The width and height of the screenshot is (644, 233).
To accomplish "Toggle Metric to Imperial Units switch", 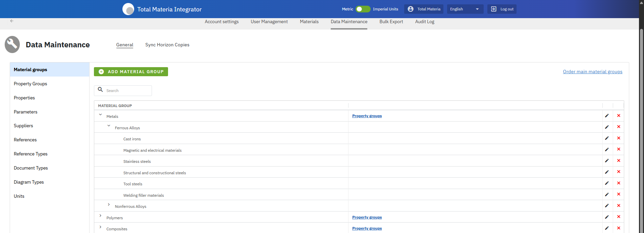I will click(x=363, y=9).
